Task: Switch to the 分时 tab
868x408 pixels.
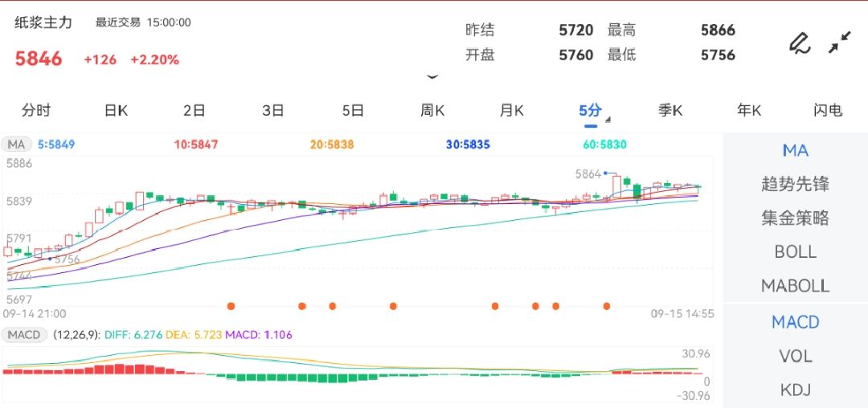Action: 36,110
